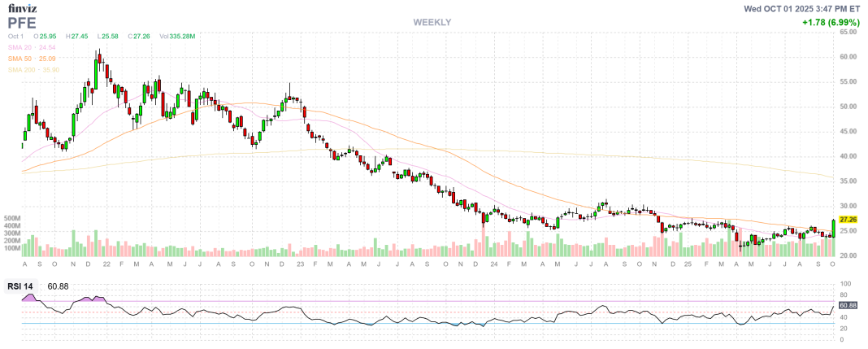This screenshot has width=868, height=349.
Task: Click the dark 60.88 RSI value tag
Action: (x=848, y=305)
